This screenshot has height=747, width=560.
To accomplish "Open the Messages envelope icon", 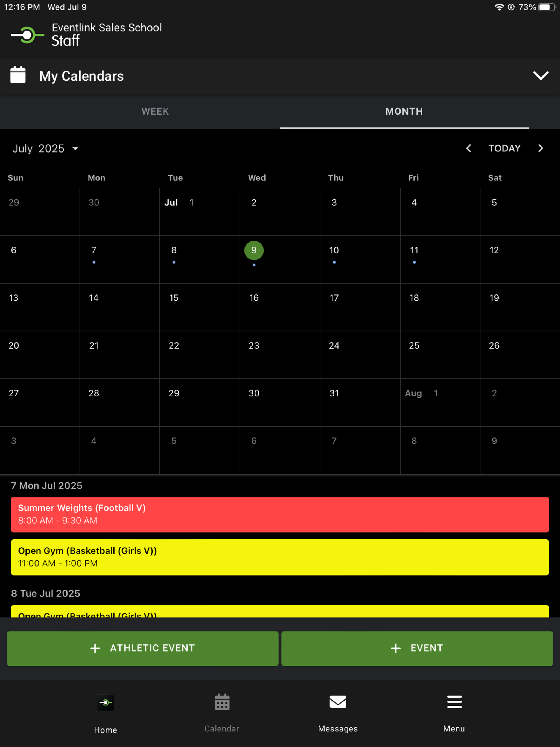I will pyautogui.click(x=338, y=702).
